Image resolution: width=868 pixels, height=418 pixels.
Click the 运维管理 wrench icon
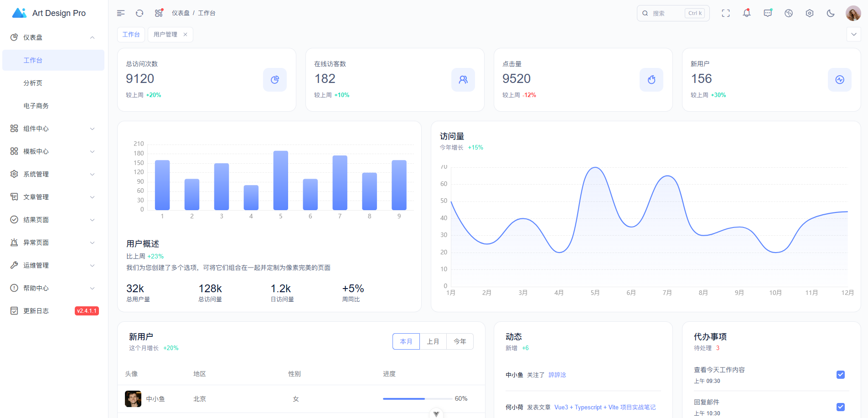pos(14,265)
